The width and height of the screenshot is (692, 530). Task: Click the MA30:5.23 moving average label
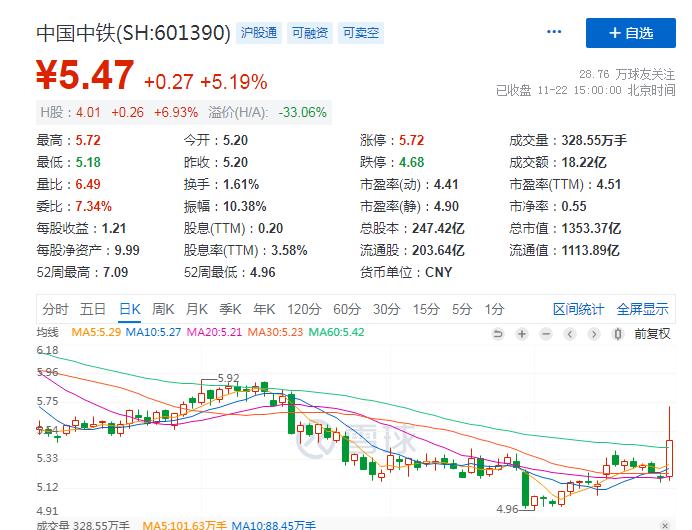[x=275, y=332]
